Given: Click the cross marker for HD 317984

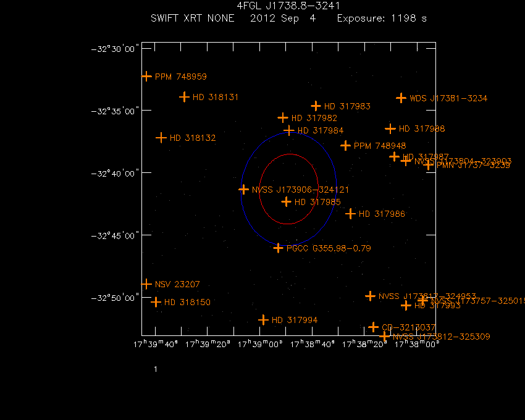Looking at the screenshot, I should pos(289,130).
